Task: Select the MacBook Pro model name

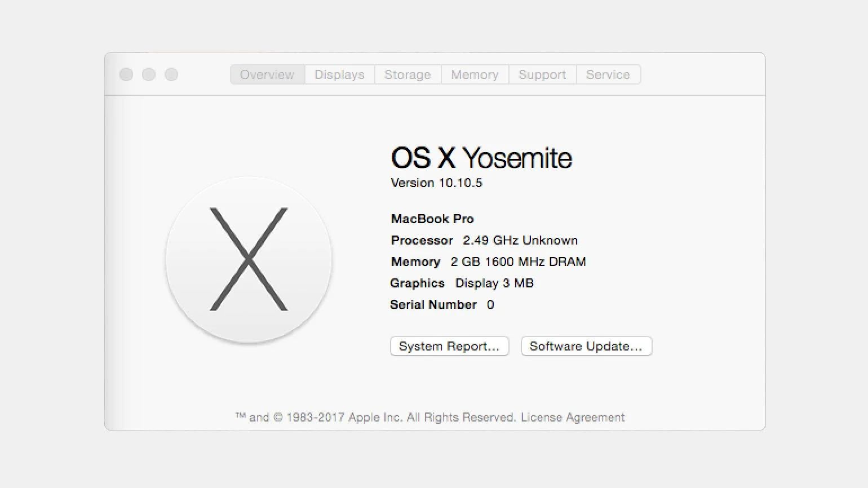Action: [432, 219]
